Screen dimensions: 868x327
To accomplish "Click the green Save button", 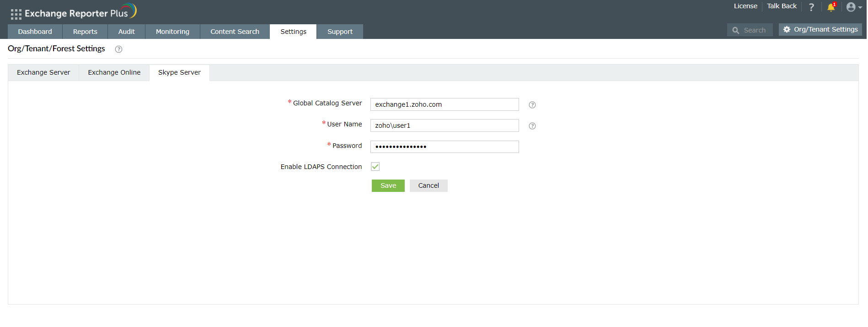I will point(388,185).
